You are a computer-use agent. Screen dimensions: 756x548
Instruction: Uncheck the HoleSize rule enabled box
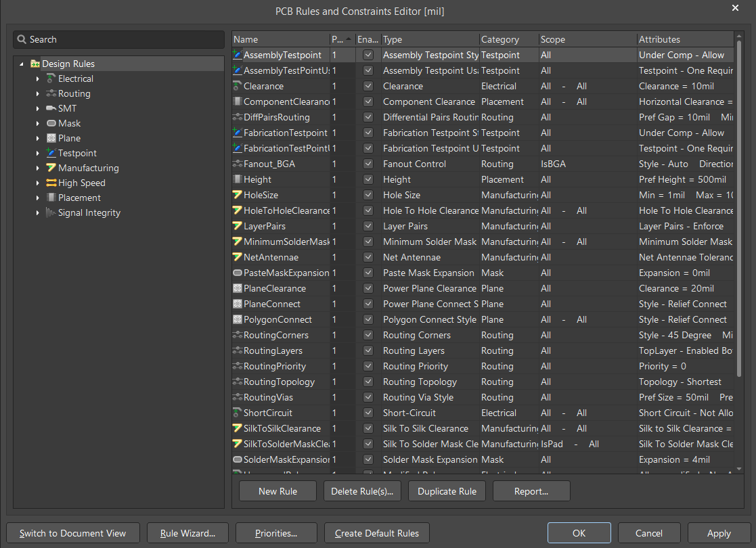(x=368, y=196)
